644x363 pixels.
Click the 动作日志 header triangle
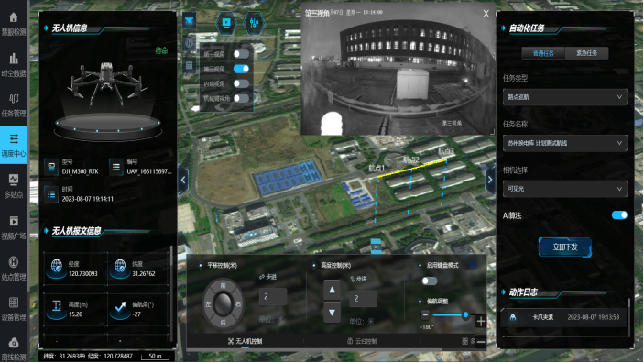(x=504, y=291)
